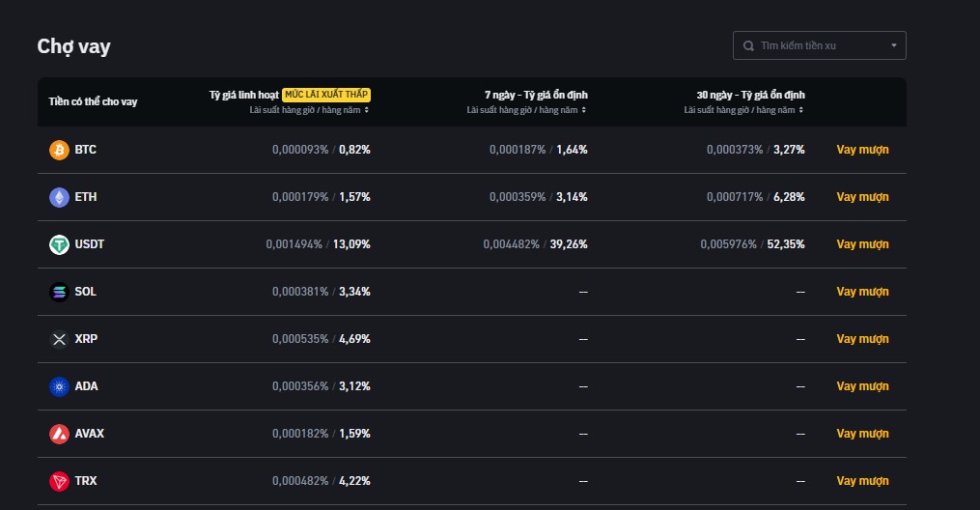The image size is (980, 510).
Task: Click "Vay mượn" for XRP
Action: [x=862, y=339]
